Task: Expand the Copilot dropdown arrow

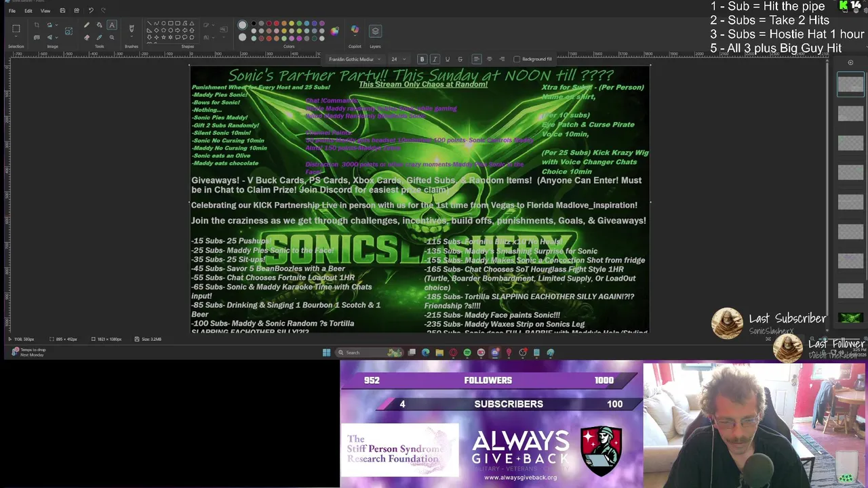Action: 355,35
